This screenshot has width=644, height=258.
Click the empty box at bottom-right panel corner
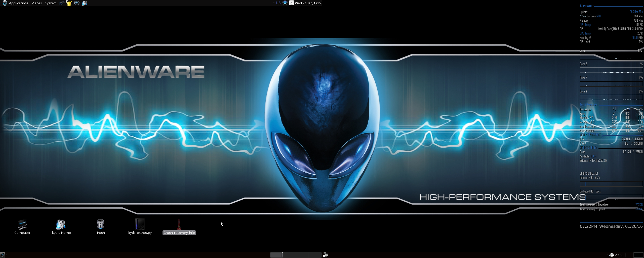coord(638,255)
